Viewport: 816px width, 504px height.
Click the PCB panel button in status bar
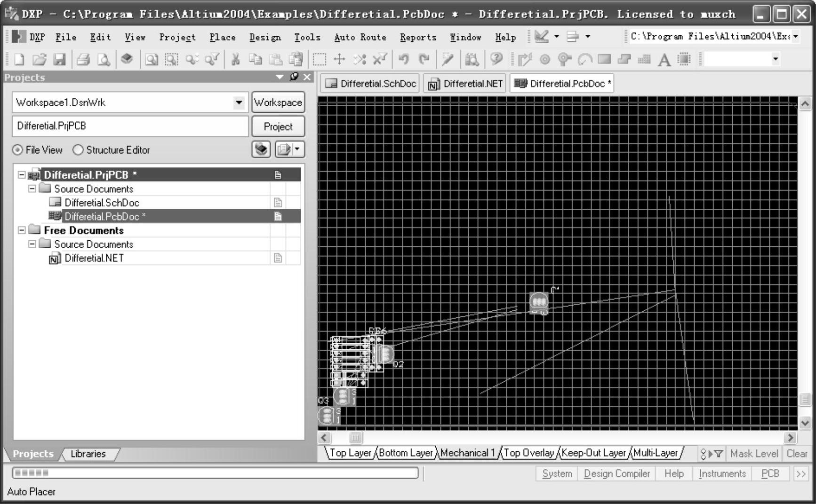(x=770, y=473)
